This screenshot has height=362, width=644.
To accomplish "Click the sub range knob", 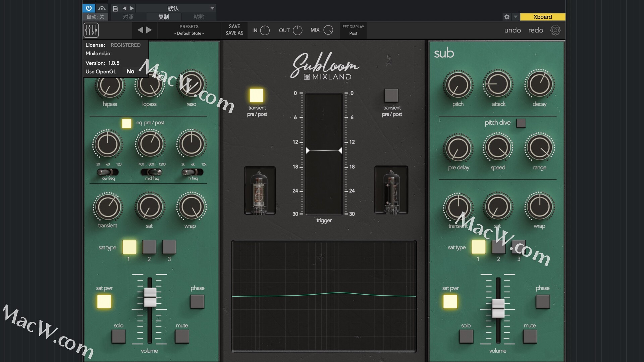I will (x=540, y=148).
